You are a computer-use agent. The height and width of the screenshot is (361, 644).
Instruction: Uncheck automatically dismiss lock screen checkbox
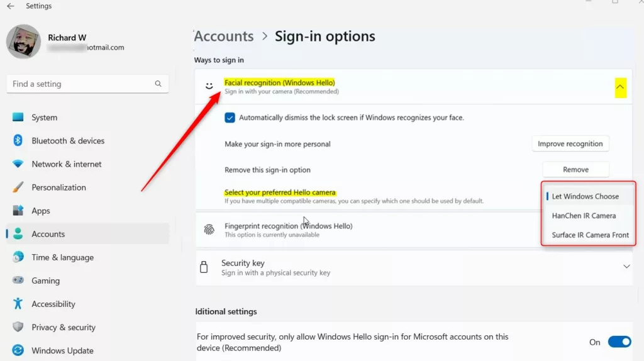(x=230, y=118)
